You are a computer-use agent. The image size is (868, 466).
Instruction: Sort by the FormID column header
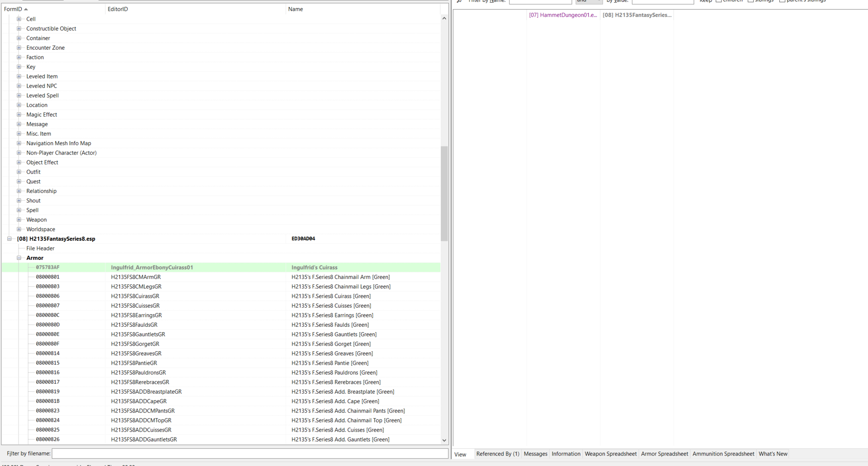(x=53, y=9)
